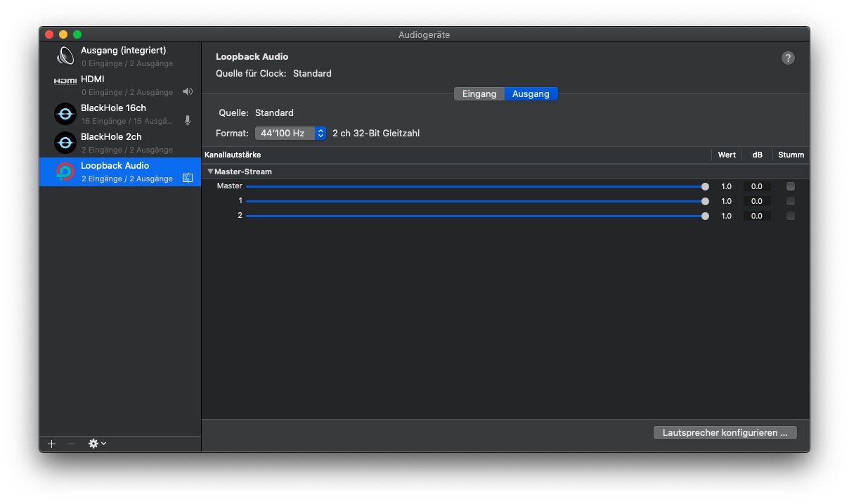Open the 44'100 Hz format dropdown
849x504 pixels.
click(290, 133)
